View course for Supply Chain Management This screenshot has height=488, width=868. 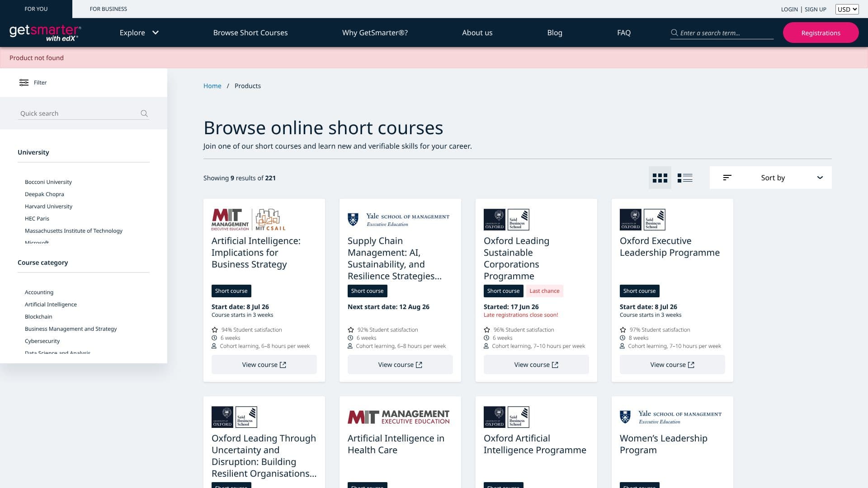(400, 365)
